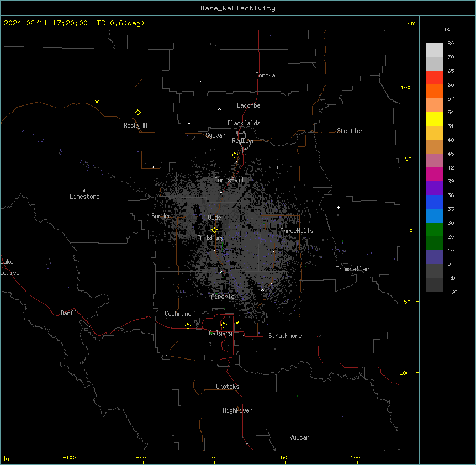Click the Olds label
The image size is (476, 465).
(214, 218)
